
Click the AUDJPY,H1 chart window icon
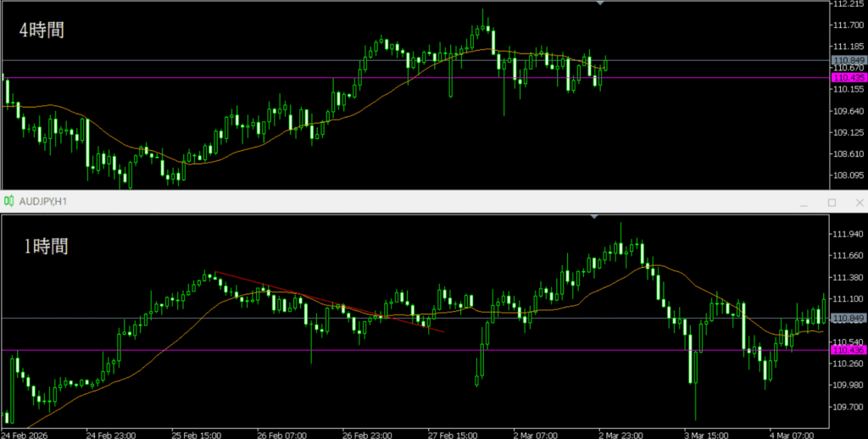tap(9, 202)
